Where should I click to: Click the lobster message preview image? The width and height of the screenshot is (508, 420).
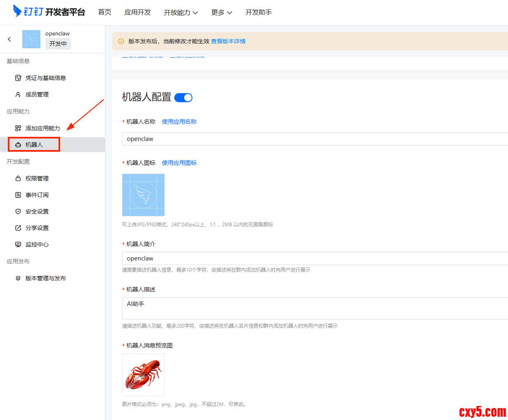(143, 375)
